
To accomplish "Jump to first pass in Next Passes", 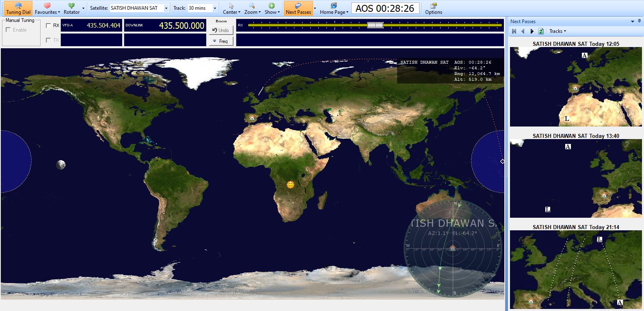I will (514, 31).
